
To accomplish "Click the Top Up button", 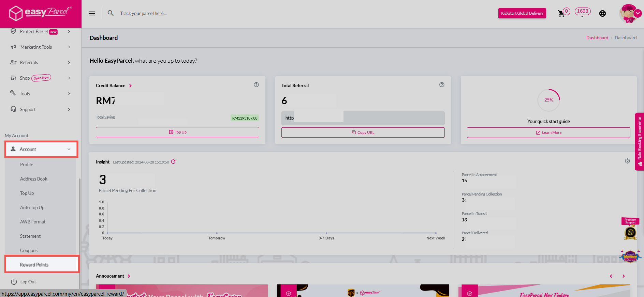I will 177,132.
